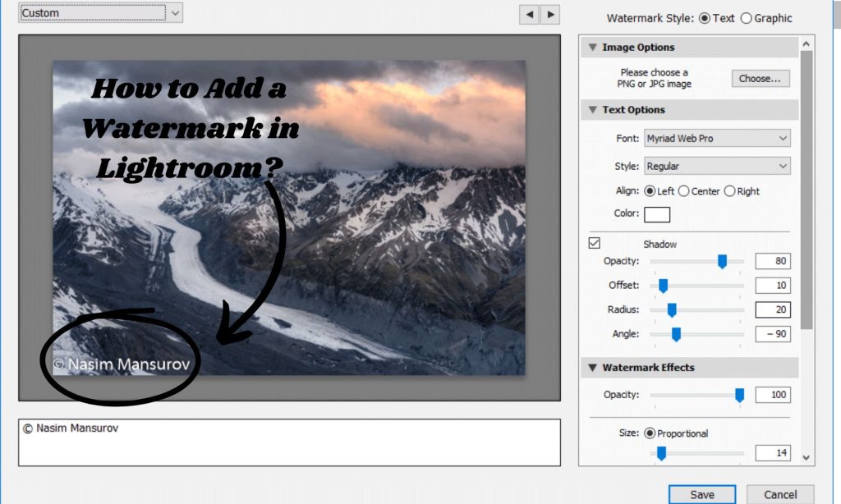
Task: Adjust the Shadow Opacity slider handle
Action: click(722, 261)
